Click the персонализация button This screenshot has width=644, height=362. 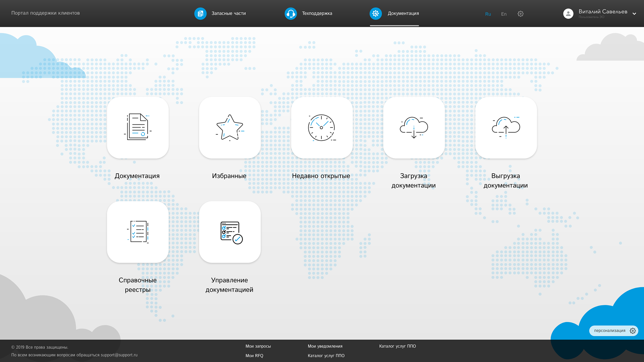click(x=614, y=331)
